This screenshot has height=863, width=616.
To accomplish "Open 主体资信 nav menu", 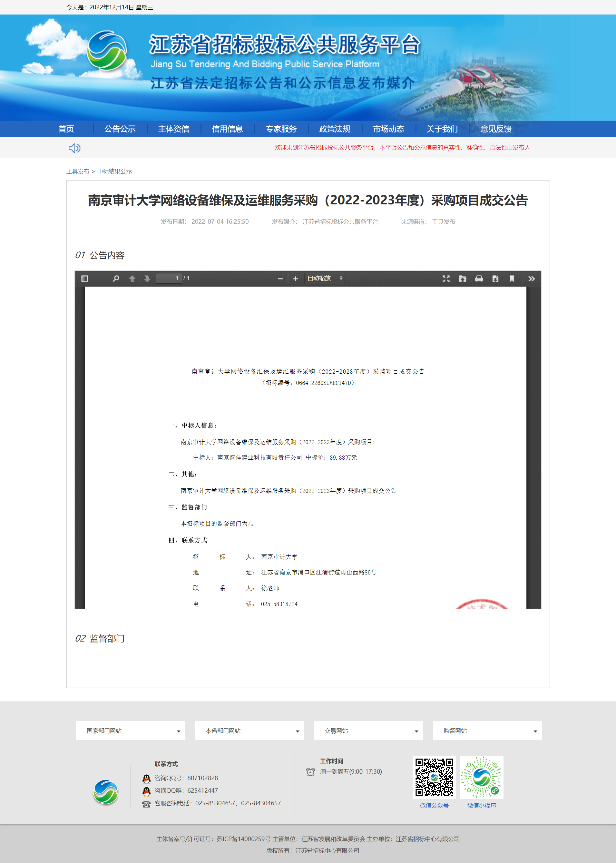I will (174, 129).
